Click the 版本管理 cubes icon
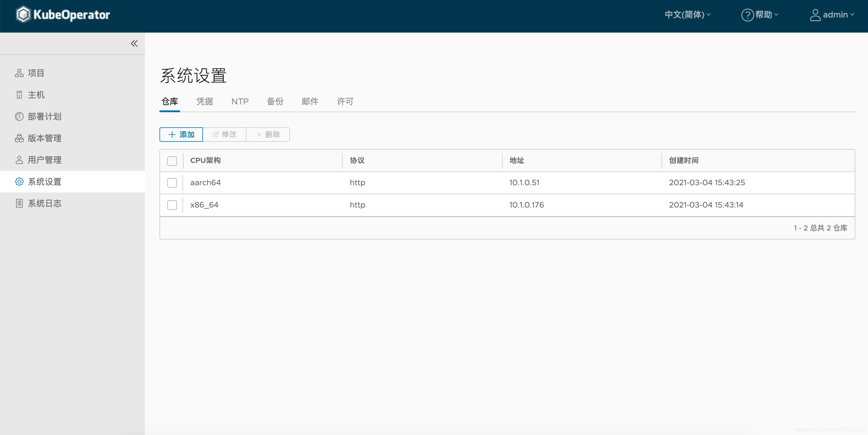This screenshot has height=435, width=868. tap(19, 138)
